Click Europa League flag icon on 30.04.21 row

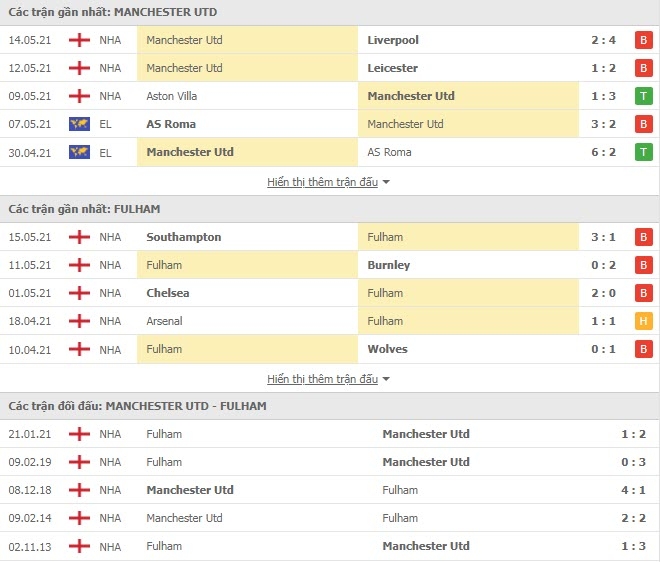(x=79, y=152)
